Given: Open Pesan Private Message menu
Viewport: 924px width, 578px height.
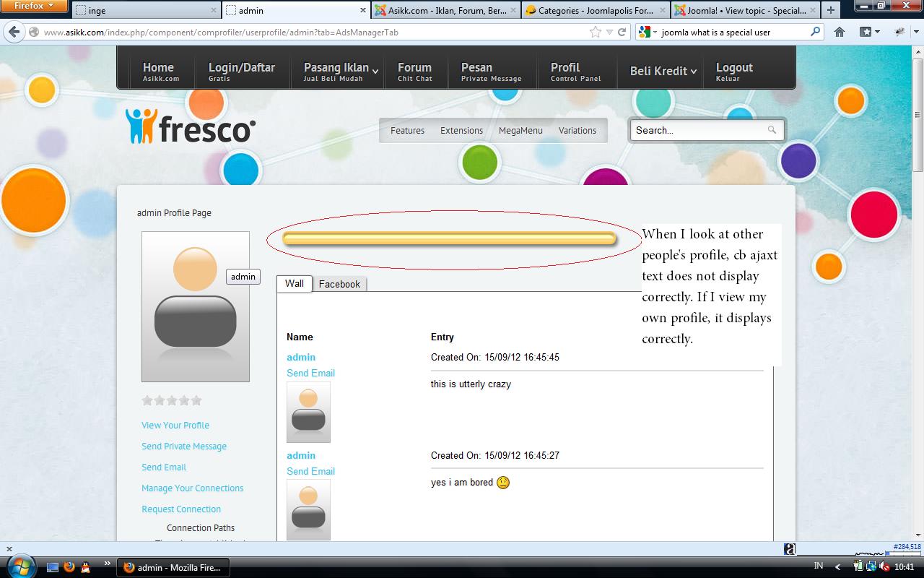Looking at the screenshot, I should point(491,71).
